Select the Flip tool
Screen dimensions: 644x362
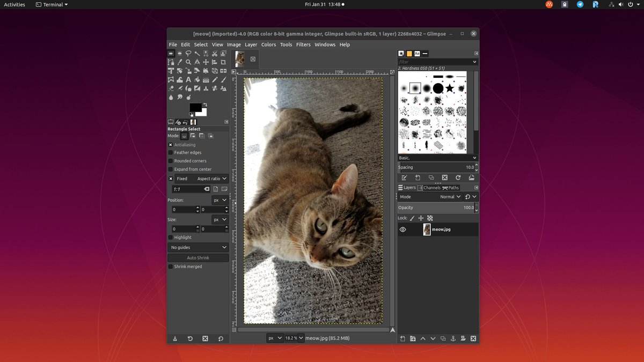tap(223, 71)
